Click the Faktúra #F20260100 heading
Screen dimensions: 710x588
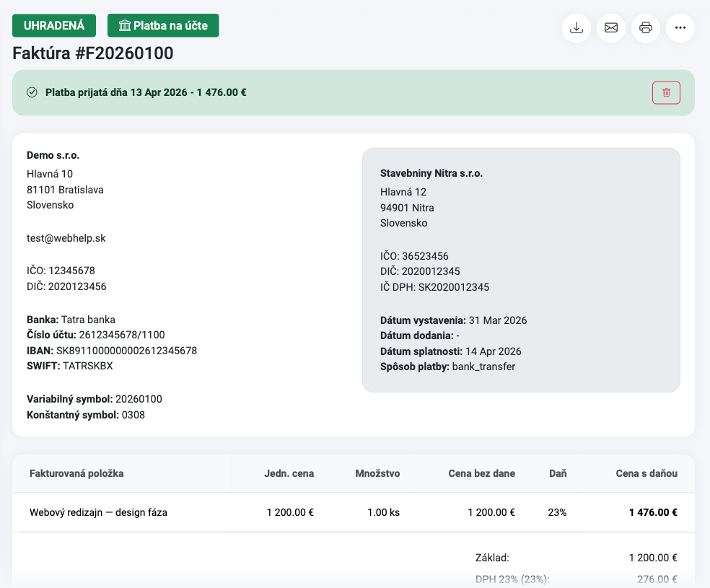[93, 53]
